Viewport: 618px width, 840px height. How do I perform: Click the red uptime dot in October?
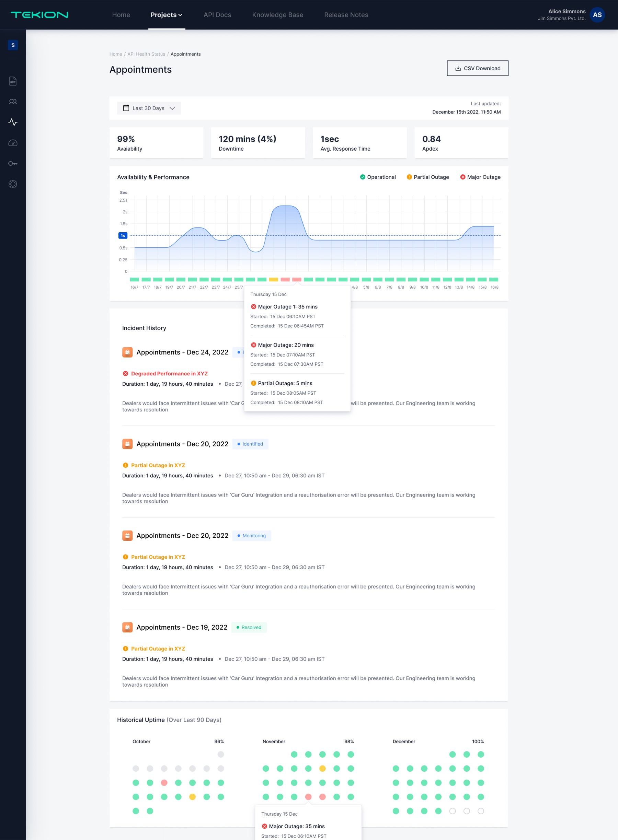click(164, 783)
